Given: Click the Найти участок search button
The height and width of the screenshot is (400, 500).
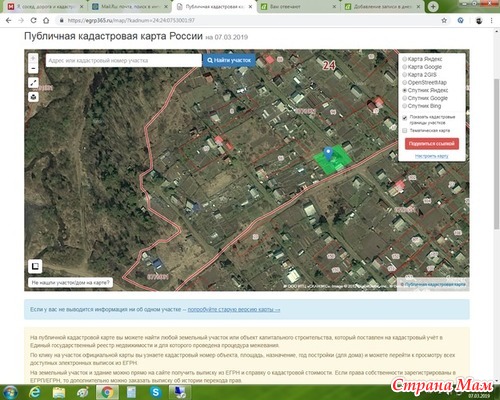Looking at the screenshot, I should [229, 60].
